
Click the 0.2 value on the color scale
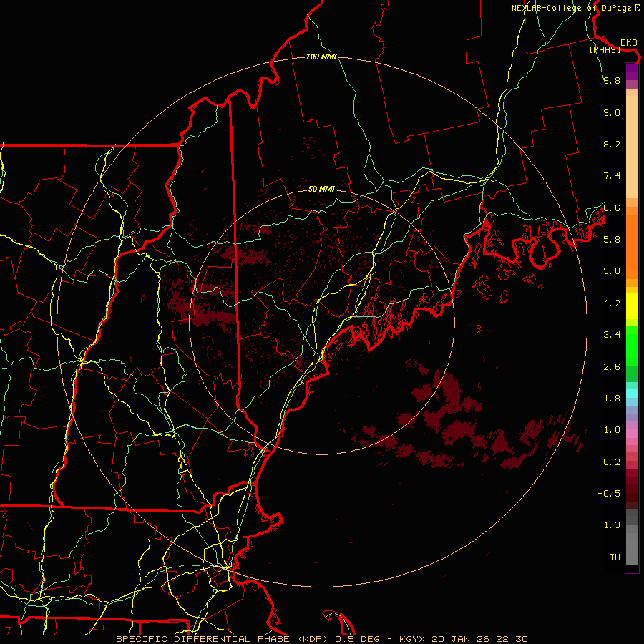tap(612, 462)
